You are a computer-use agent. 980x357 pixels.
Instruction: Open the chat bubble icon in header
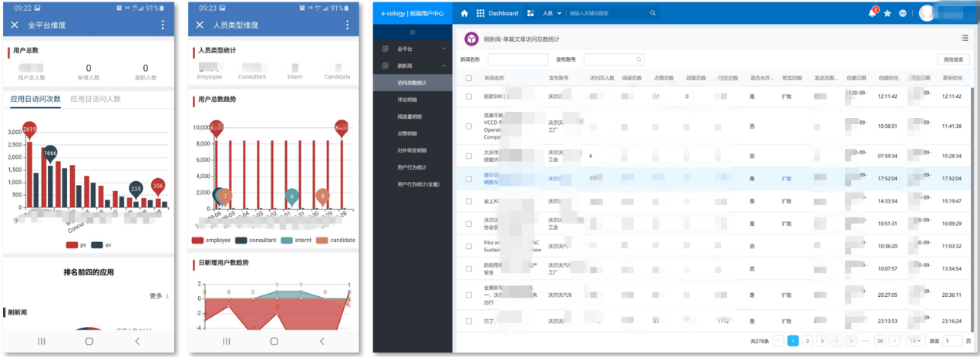pos(903,13)
